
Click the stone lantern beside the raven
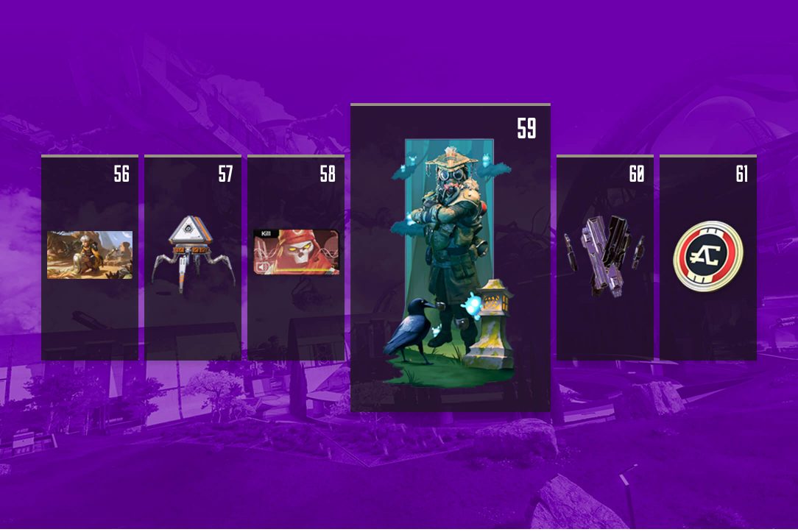[x=492, y=324]
